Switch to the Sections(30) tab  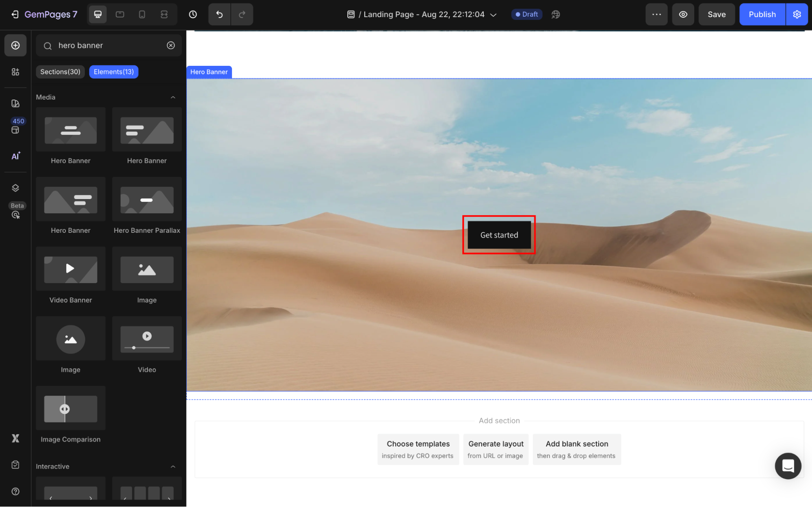tap(60, 72)
